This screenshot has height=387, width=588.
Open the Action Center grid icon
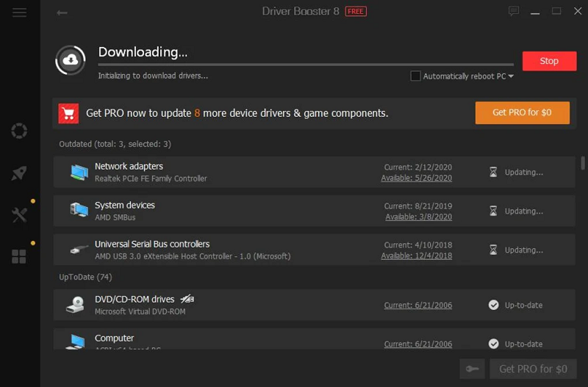(19, 256)
